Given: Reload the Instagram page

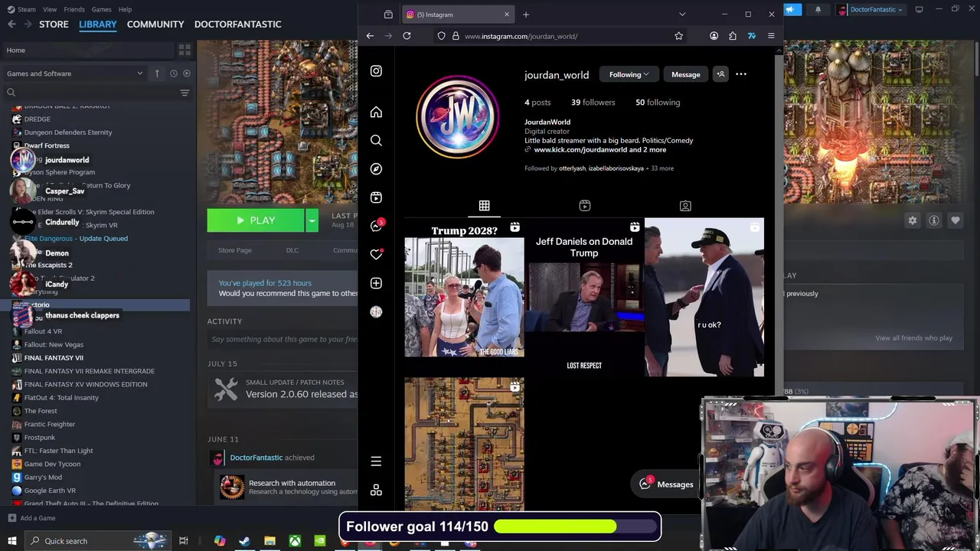Looking at the screenshot, I should tap(407, 36).
